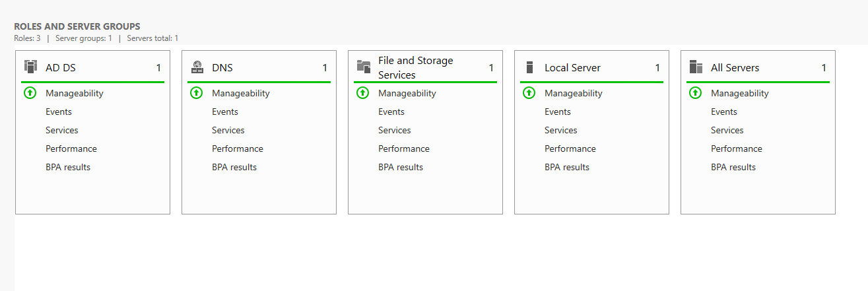
Task: Open Performance under AD DS
Action: coord(71,148)
